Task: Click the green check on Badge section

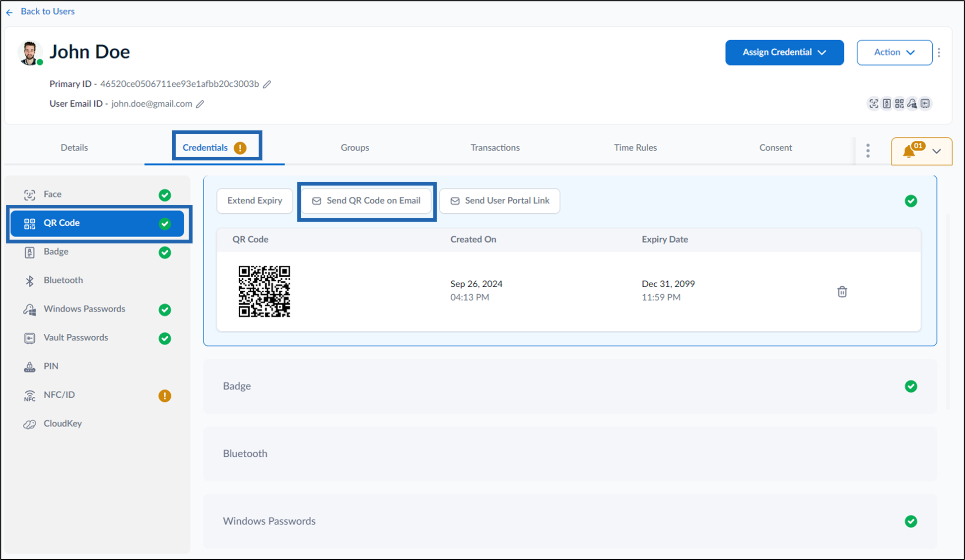Action: pos(911,386)
